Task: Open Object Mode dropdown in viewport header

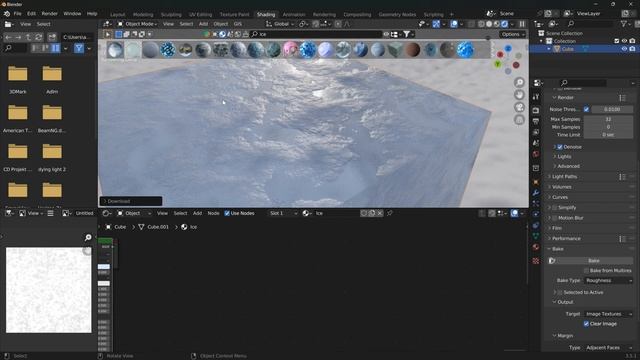Action: point(137,24)
